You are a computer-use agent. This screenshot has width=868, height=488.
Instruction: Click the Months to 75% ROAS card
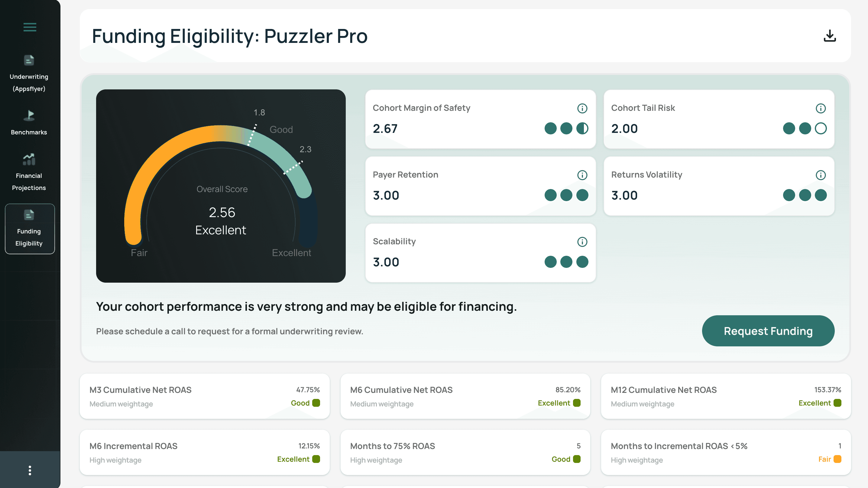pyautogui.click(x=465, y=452)
